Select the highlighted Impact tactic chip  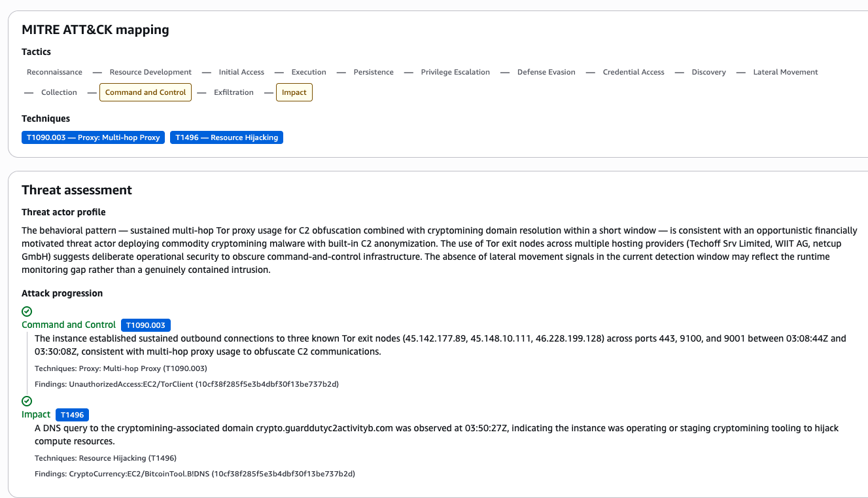click(x=294, y=92)
